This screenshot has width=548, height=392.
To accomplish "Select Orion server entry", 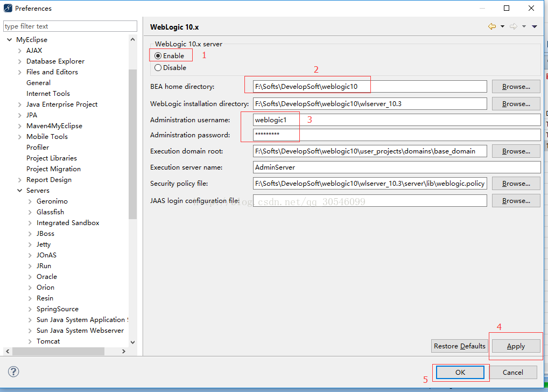I will pyautogui.click(x=45, y=288).
